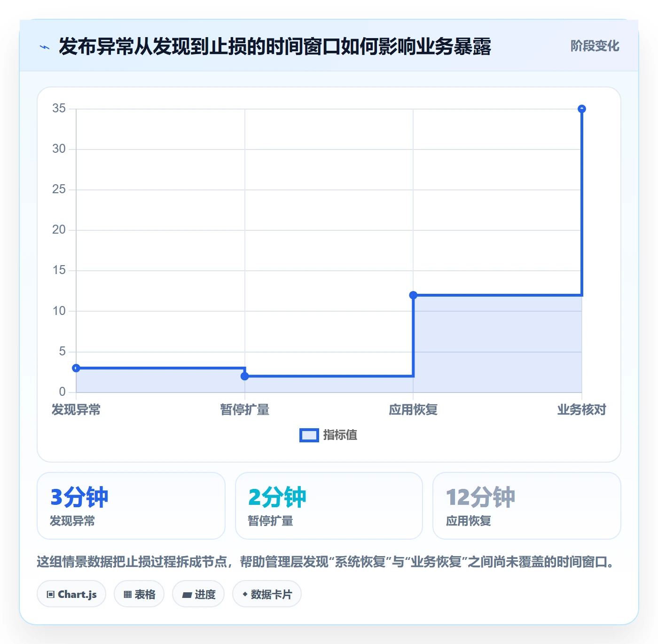Click the grid icon in 表格 chip

[127, 595]
